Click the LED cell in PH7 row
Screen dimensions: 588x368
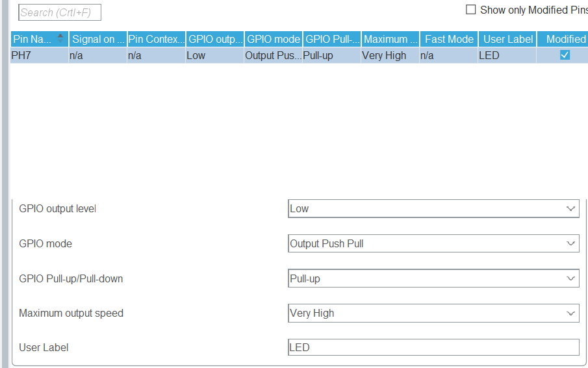coord(507,55)
